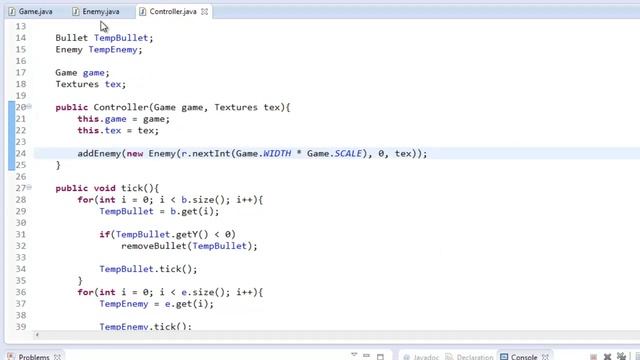Switch to the Enemy.java tab
640x360 pixels.
click(x=96, y=11)
